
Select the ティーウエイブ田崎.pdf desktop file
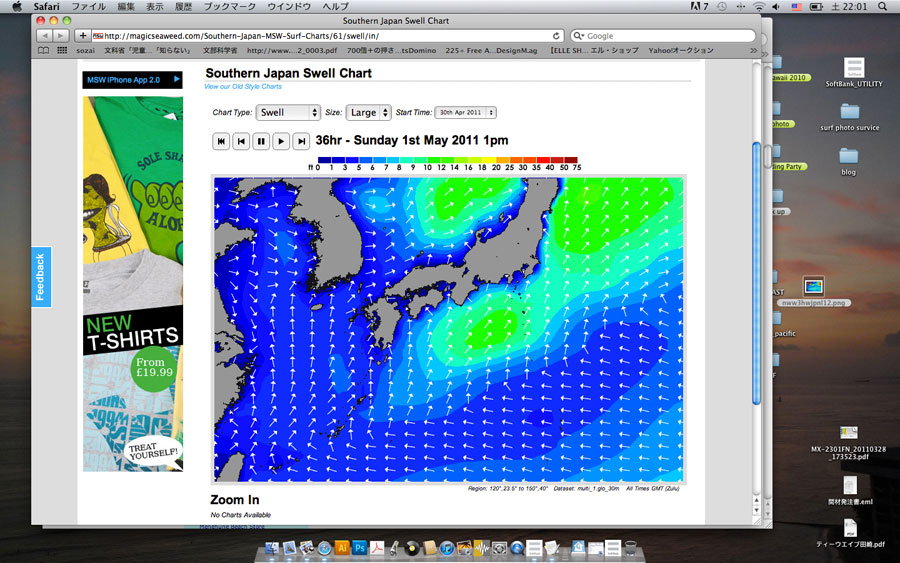click(850, 533)
